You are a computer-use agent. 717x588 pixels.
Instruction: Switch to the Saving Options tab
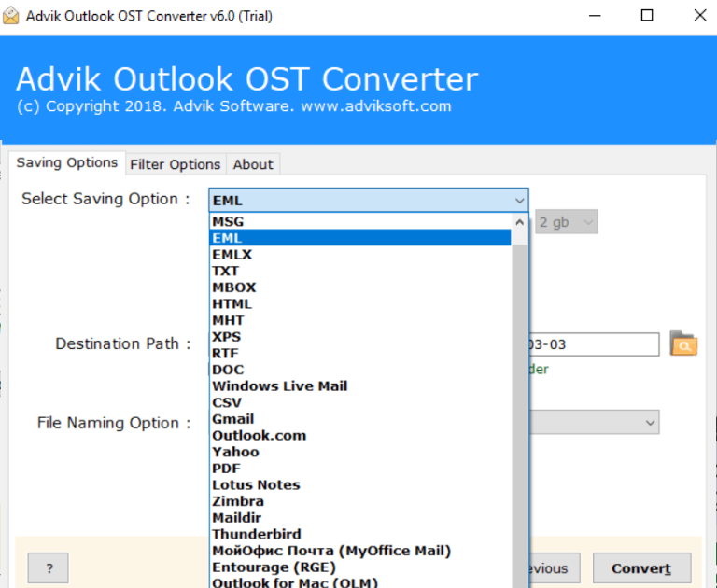tap(67, 162)
